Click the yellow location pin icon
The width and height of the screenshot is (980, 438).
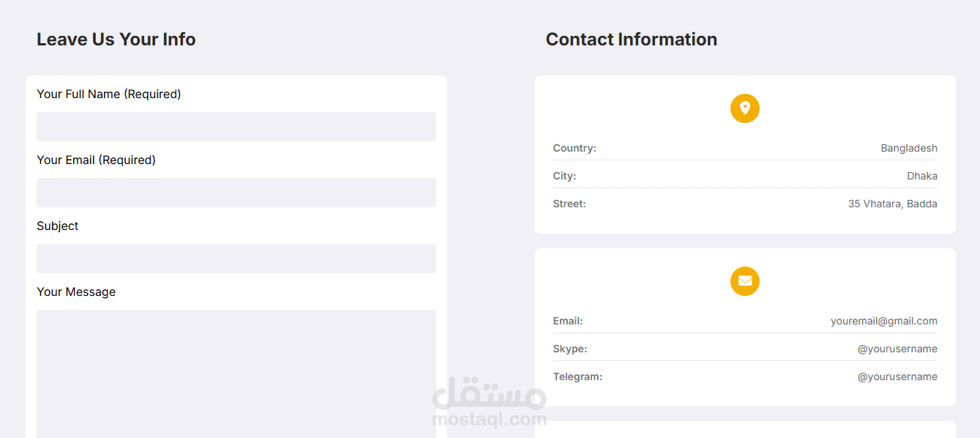click(745, 108)
